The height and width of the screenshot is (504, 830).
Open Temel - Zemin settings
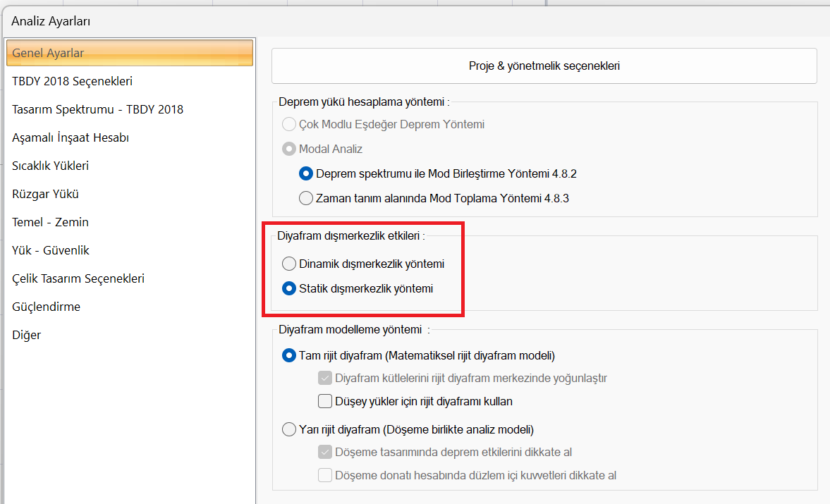point(50,223)
